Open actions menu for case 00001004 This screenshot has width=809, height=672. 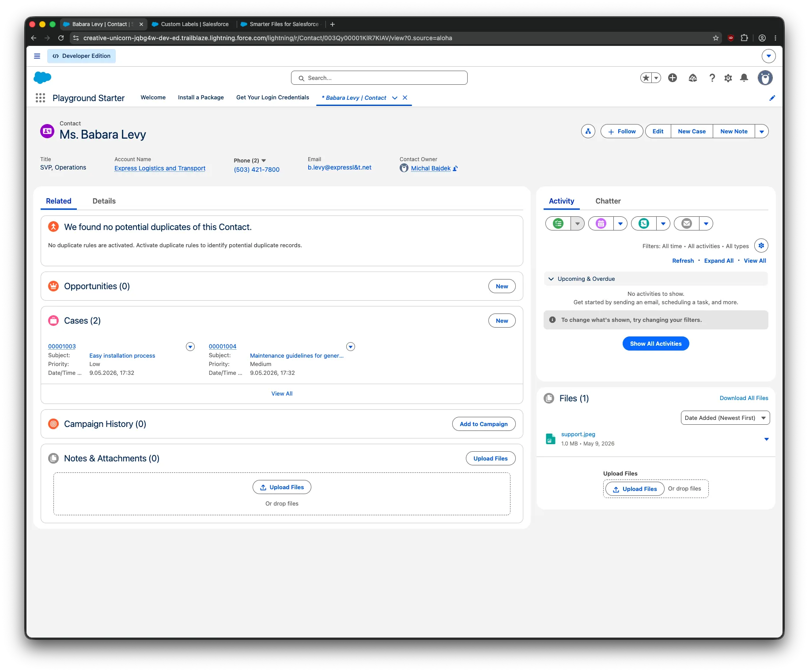[x=351, y=347]
